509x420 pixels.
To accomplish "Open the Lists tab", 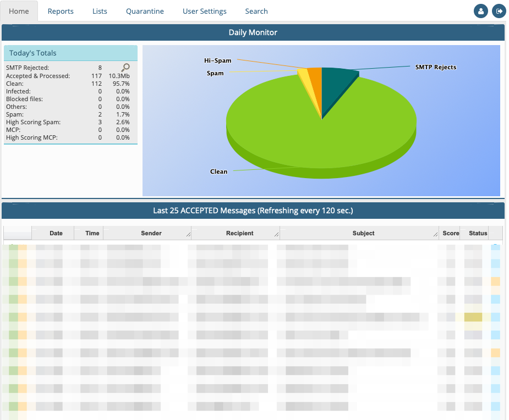I will [100, 11].
